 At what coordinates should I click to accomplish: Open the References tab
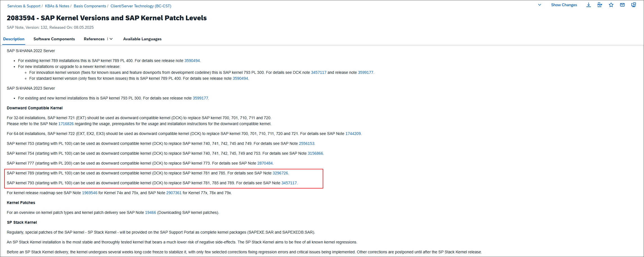[94, 39]
